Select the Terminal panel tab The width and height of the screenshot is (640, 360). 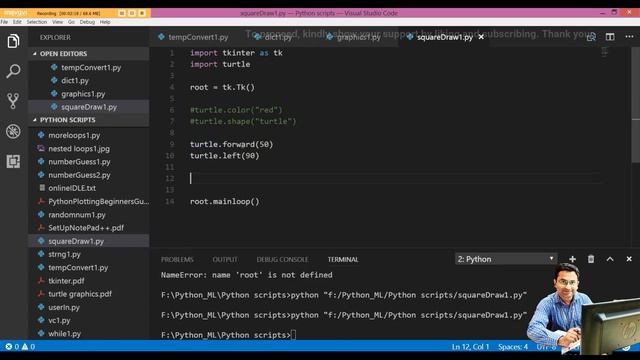point(343,260)
